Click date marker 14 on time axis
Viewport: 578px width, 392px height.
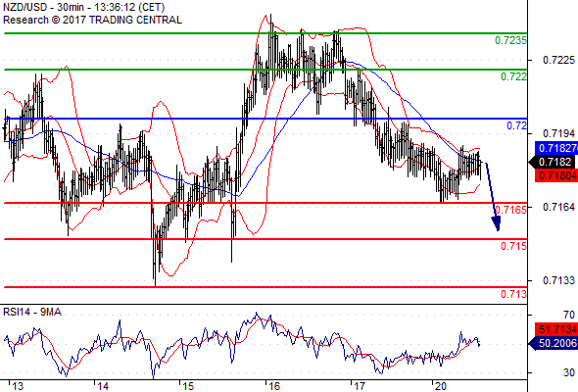tap(103, 386)
